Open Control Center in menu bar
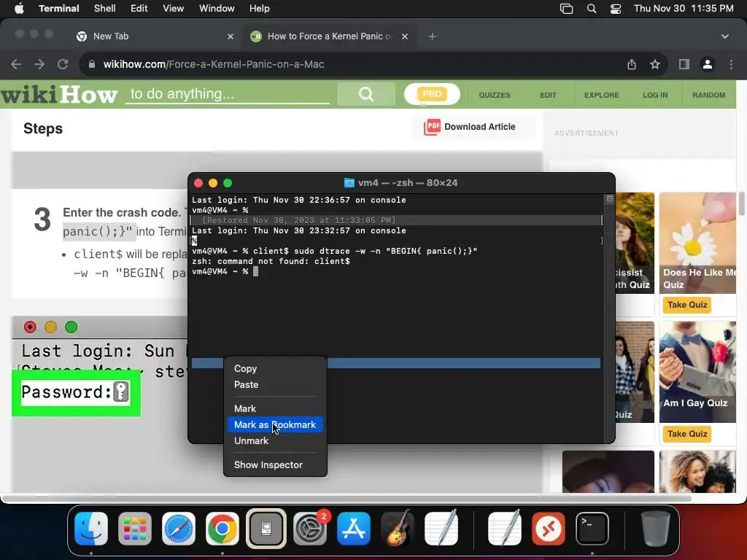 616,9
